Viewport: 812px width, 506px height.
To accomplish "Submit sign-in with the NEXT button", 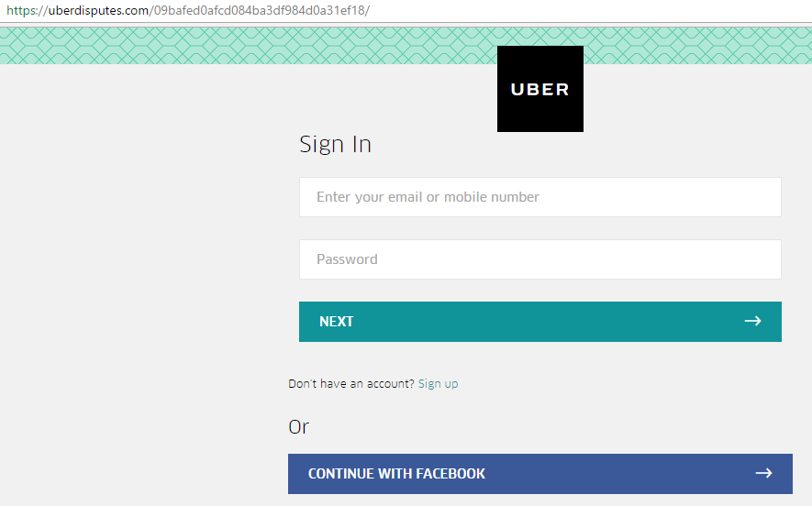I will coord(540,322).
